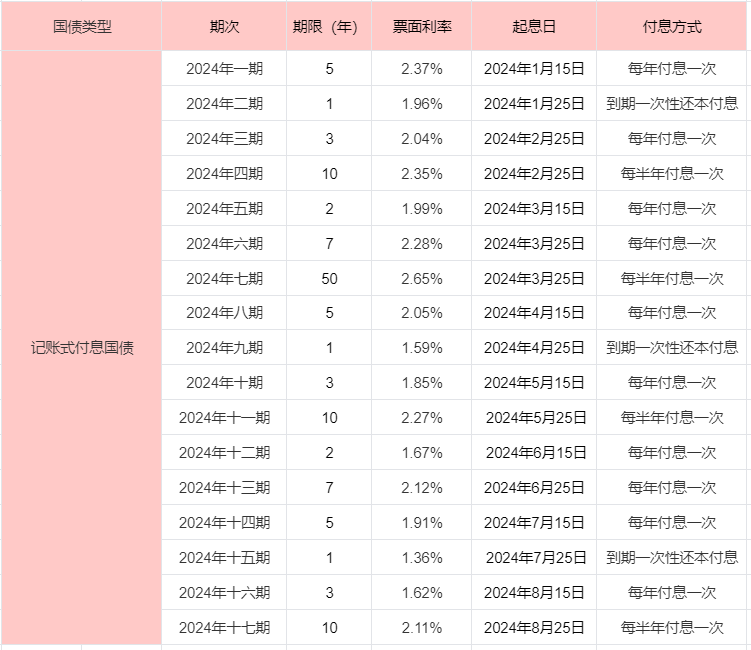Select the 2.28% rate cell
Viewport: 751px width, 650px height.
click(421, 243)
